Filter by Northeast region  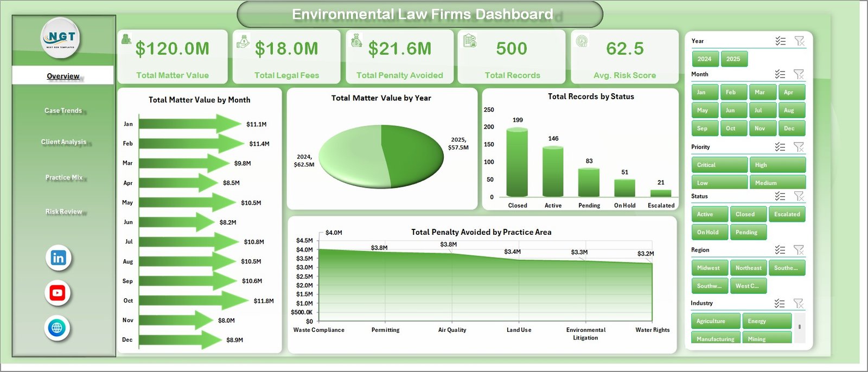(748, 268)
